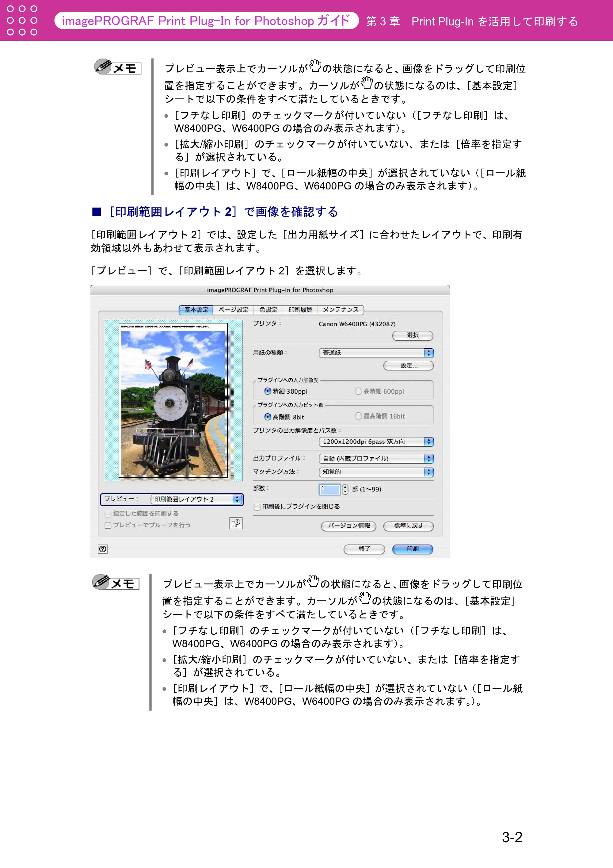Open the プレビュー dropdown showing 印刷範囲レイアウト 2
The width and height of the screenshot is (613, 868).
[x=196, y=499]
